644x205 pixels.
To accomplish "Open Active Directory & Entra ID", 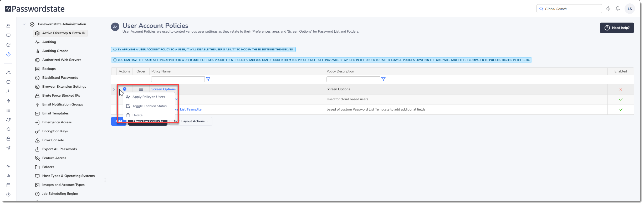I will (x=60, y=33).
